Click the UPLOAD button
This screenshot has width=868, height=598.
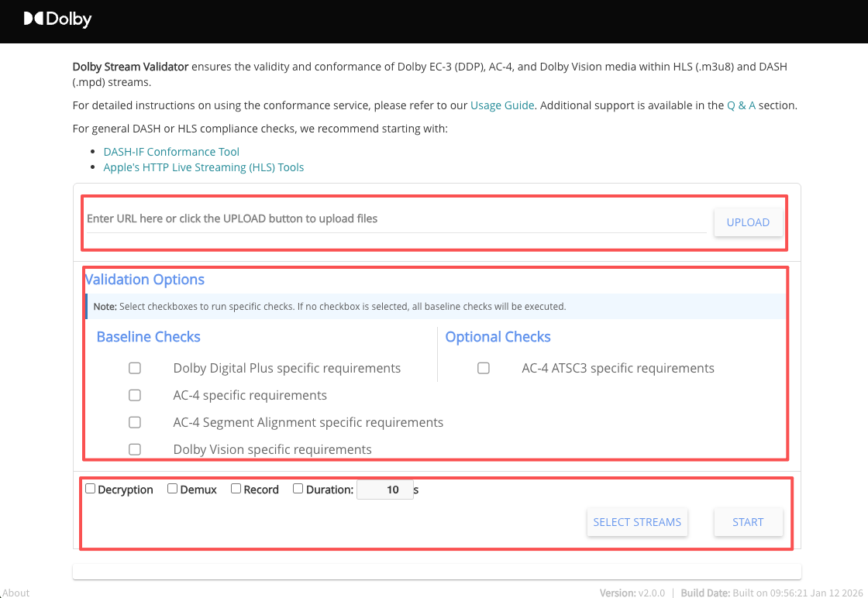pos(748,222)
